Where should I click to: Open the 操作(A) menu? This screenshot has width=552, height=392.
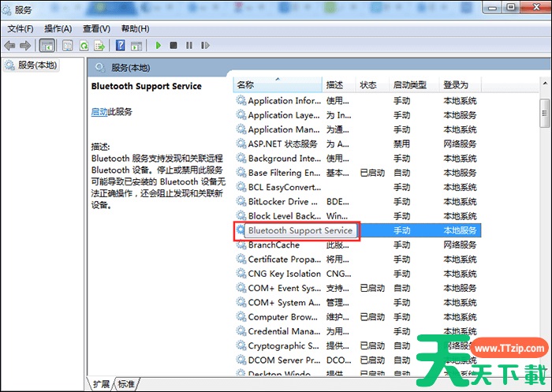click(58, 29)
